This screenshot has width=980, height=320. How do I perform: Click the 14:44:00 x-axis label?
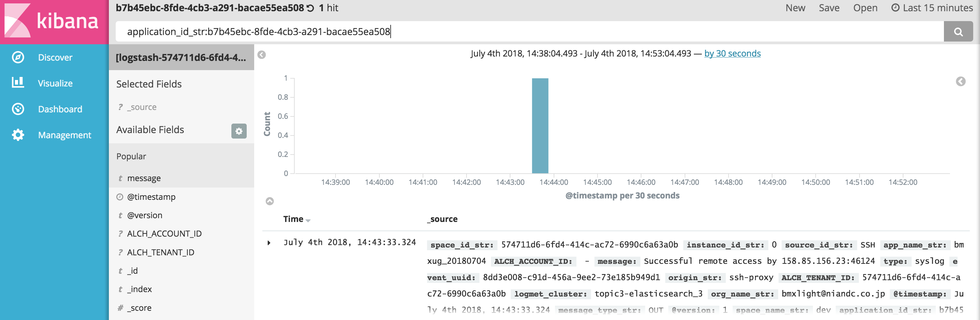[554, 182]
